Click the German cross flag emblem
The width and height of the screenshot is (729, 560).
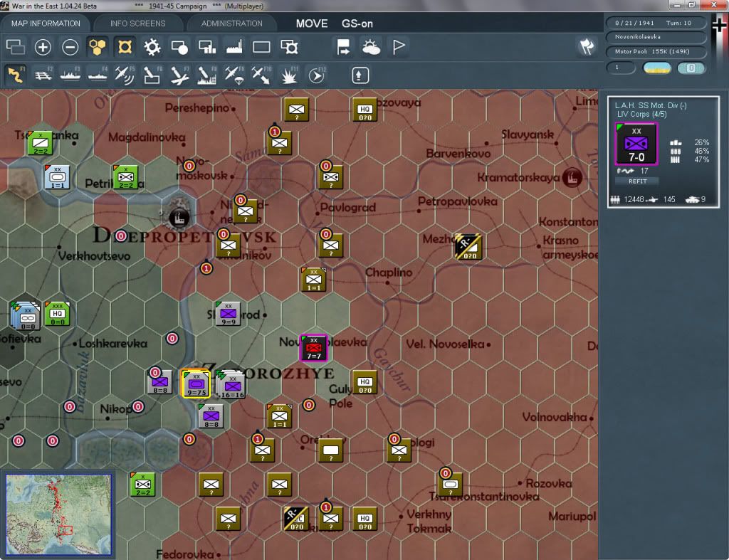[x=719, y=26]
